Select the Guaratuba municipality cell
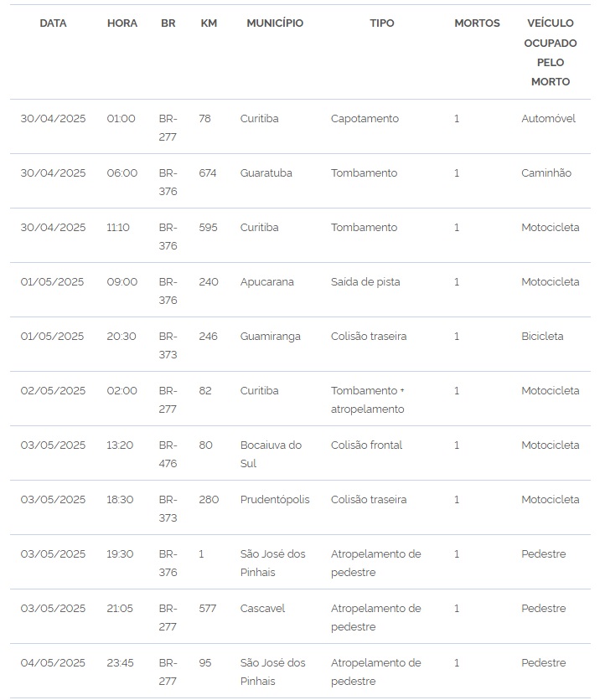 pos(266,173)
